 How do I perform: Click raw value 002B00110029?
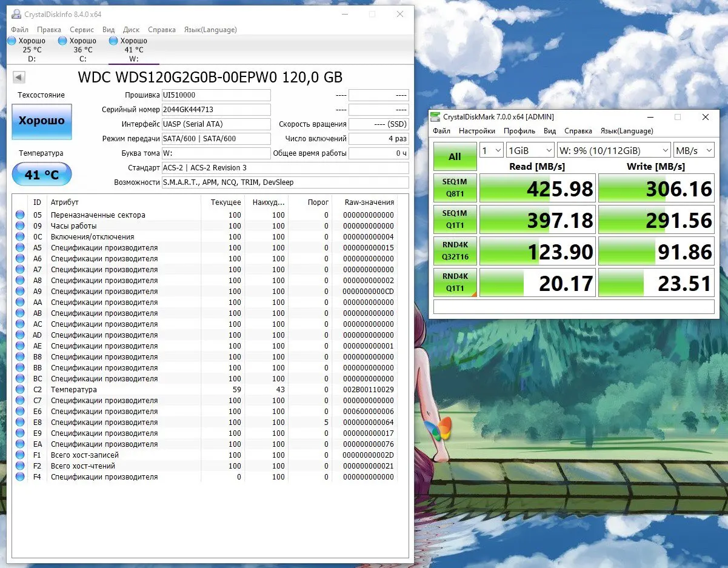(368, 390)
